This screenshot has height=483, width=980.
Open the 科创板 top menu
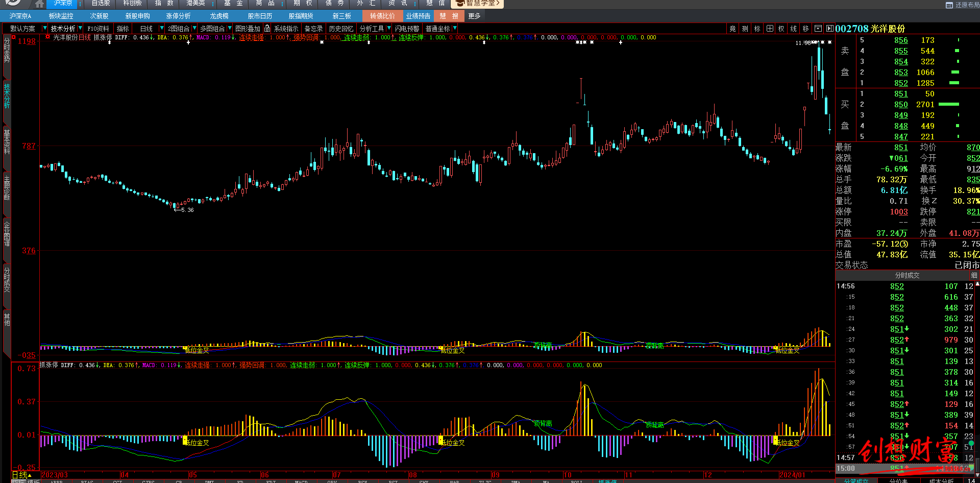[132, 3]
